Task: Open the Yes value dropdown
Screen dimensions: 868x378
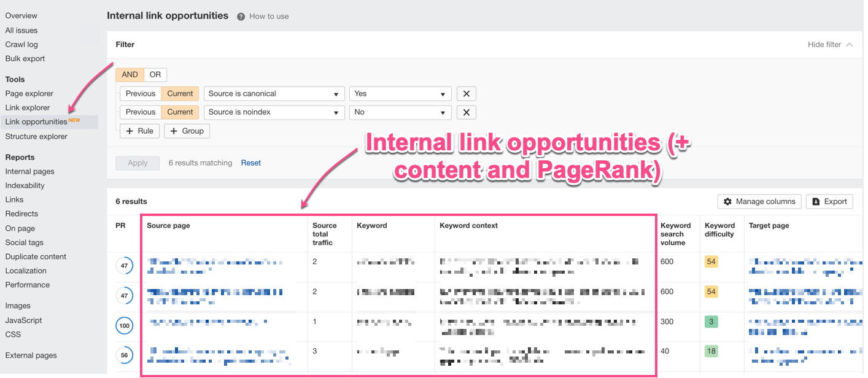Action: click(x=400, y=94)
